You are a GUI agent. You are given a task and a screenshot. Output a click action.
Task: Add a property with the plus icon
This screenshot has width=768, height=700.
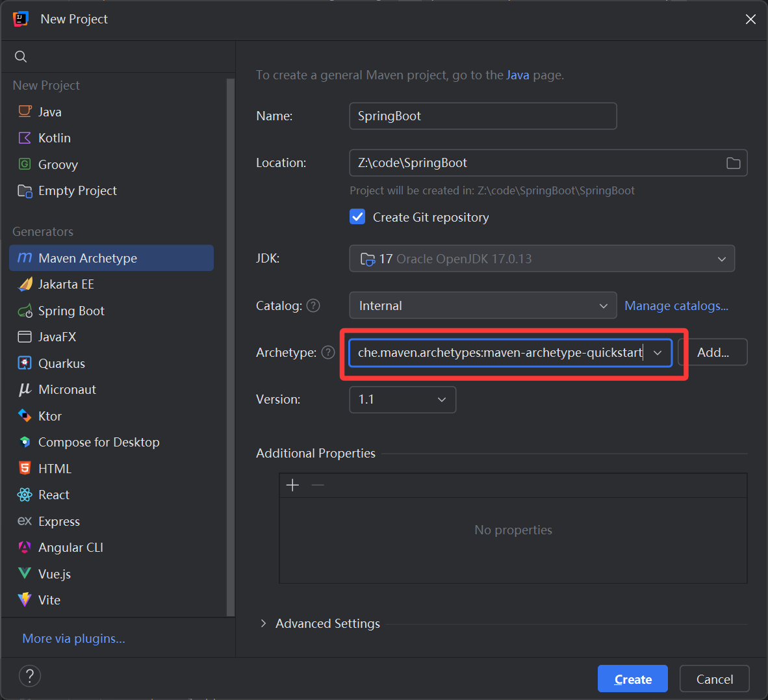(292, 486)
